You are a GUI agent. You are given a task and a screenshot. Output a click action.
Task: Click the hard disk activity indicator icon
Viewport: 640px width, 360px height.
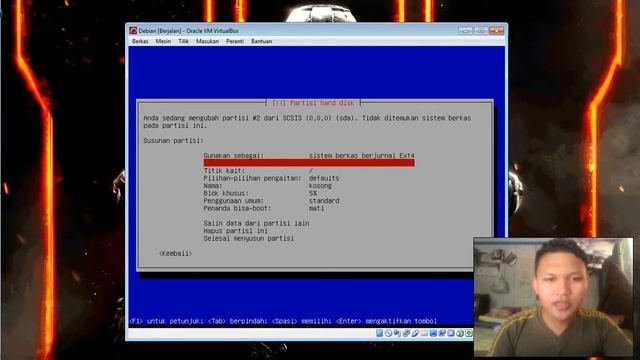pos(380,333)
